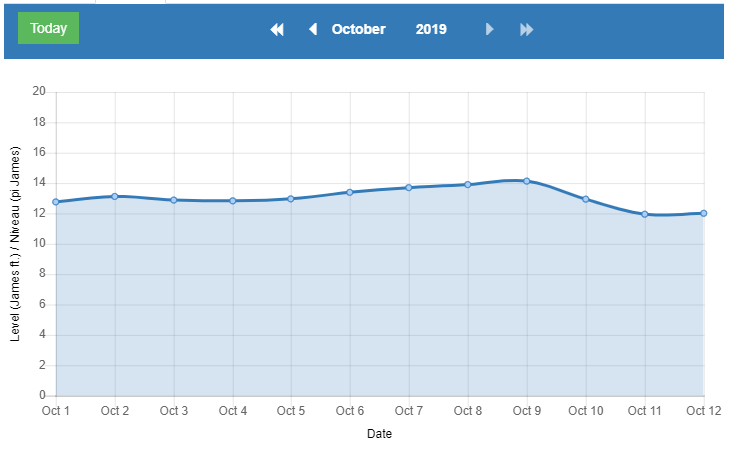
Task: Select the Oct 2 data point
Action: pyautogui.click(x=115, y=196)
